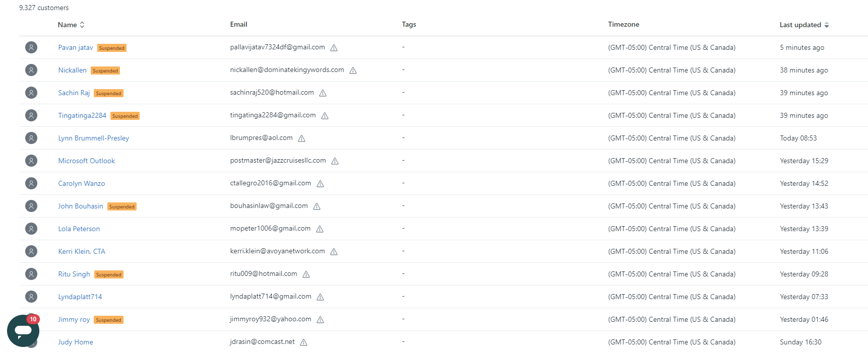Click the Suspended tag next to Tingatinga2284
Viewport: 868px width, 353px height.
click(x=125, y=116)
